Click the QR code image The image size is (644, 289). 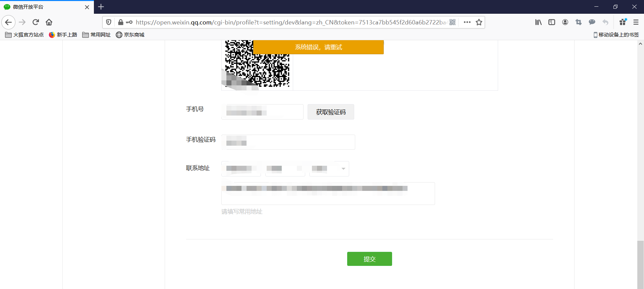coord(257,64)
